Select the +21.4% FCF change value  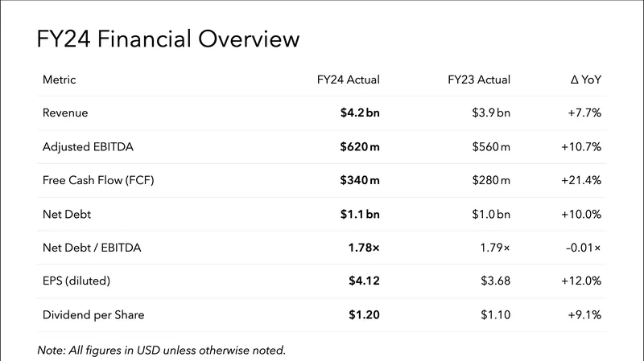click(x=582, y=180)
